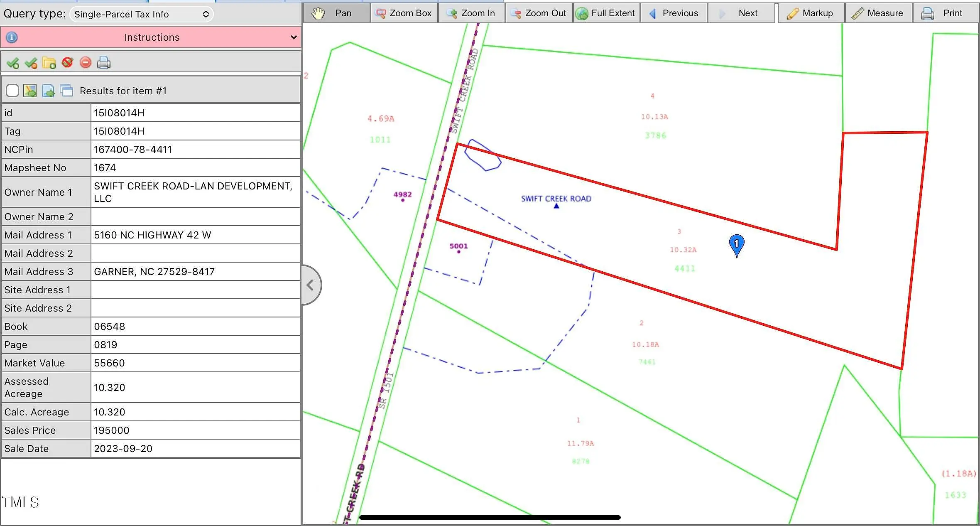Click NCPin value 167400-78-4411
Image resolution: width=980 pixels, height=526 pixels.
click(195, 150)
